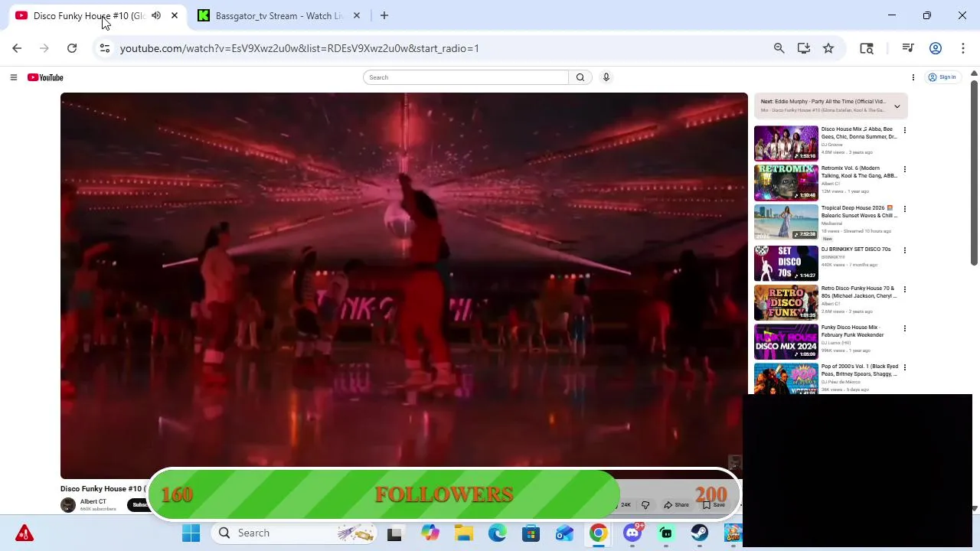Viewport: 980px width, 551px height.
Task: Open the Windows Start menu
Action: click(x=191, y=533)
